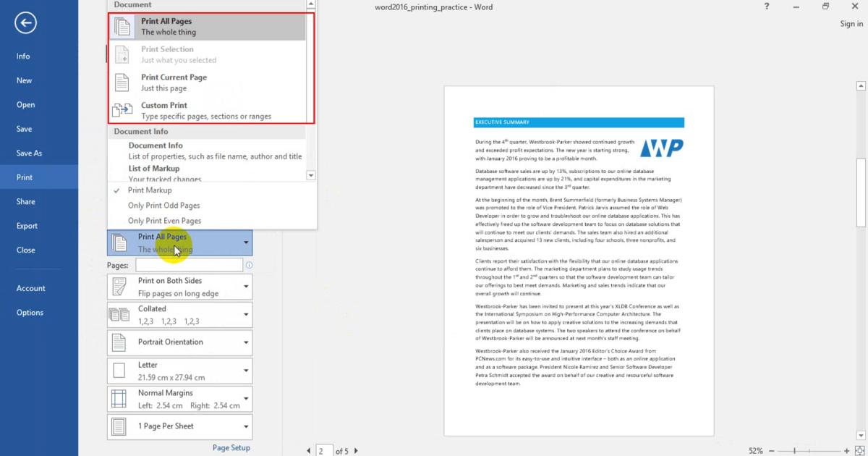Viewport: 868px width, 456px height.
Task: Choose the Print Current Page icon
Action: tap(123, 83)
